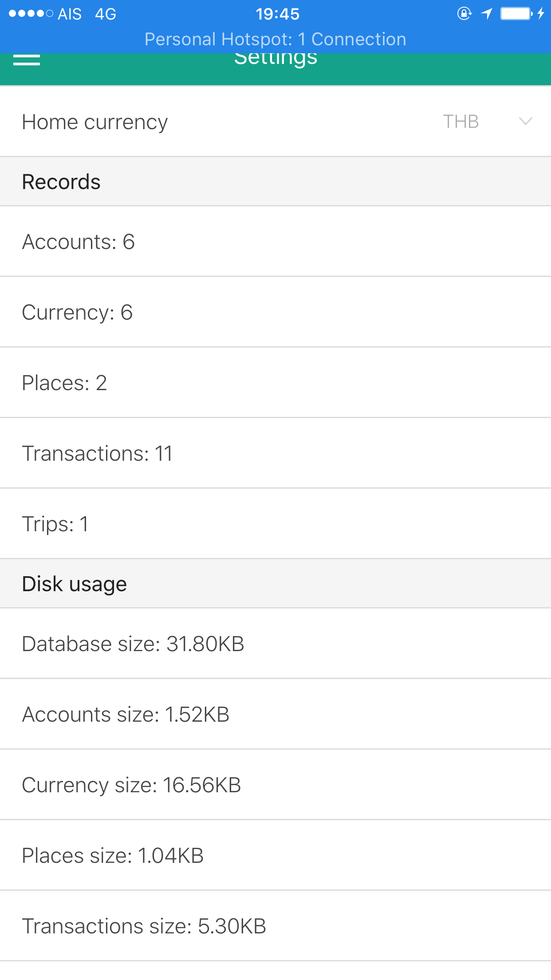This screenshot has width=551, height=980.
Task: Expand the Home currency chevron
Action: tap(525, 121)
